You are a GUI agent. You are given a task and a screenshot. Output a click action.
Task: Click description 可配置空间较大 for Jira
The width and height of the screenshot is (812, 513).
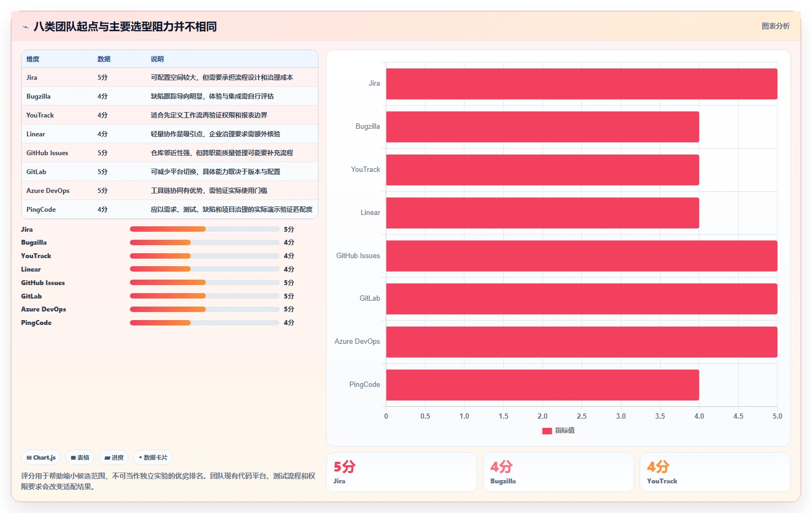click(x=222, y=78)
